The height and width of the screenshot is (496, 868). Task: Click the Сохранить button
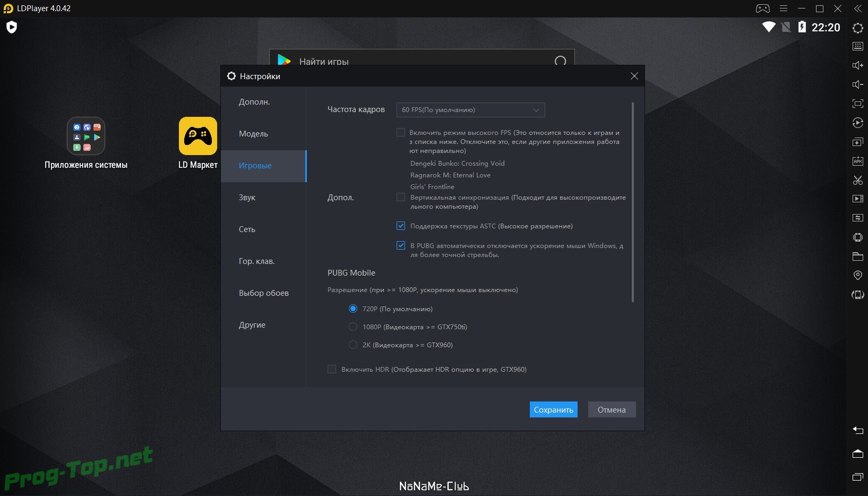pyautogui.click(x=553, y=409)
